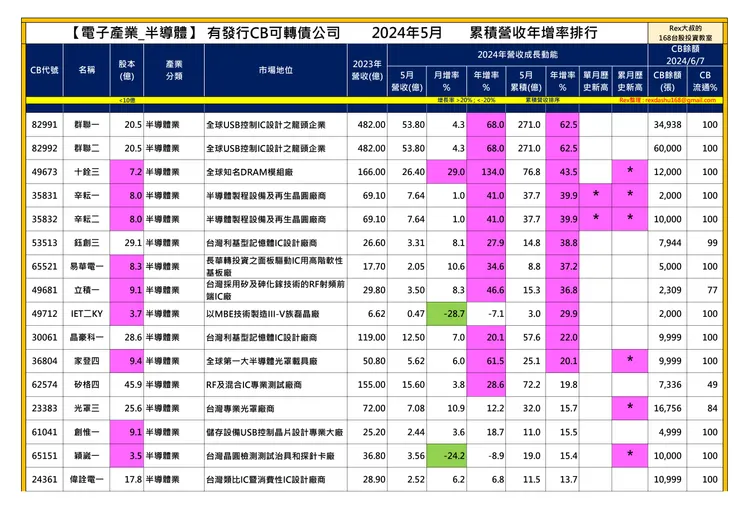Click CB balance value 60,000
This screenshot has width=740, height=523.
click(667, 148)
